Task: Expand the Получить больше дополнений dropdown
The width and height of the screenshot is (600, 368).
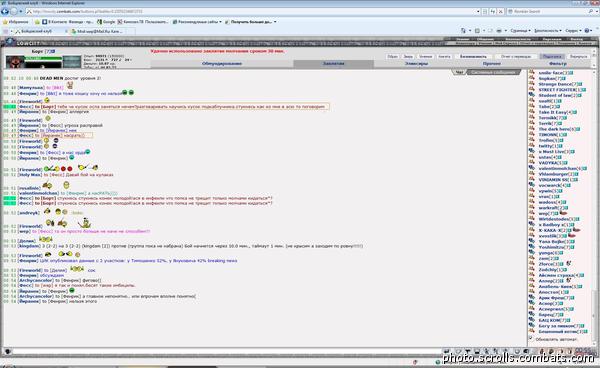Action: point(275,22)
